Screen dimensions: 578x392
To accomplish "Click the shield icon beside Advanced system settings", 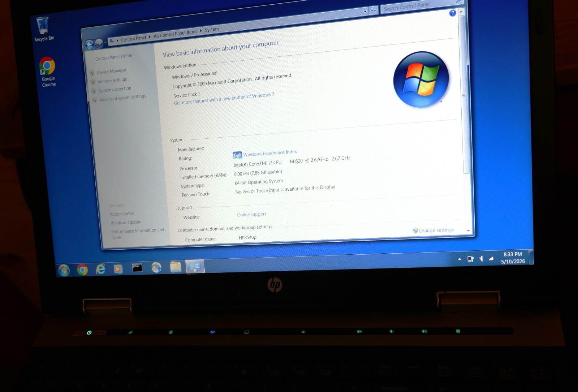I will click(x=94, y=100).
